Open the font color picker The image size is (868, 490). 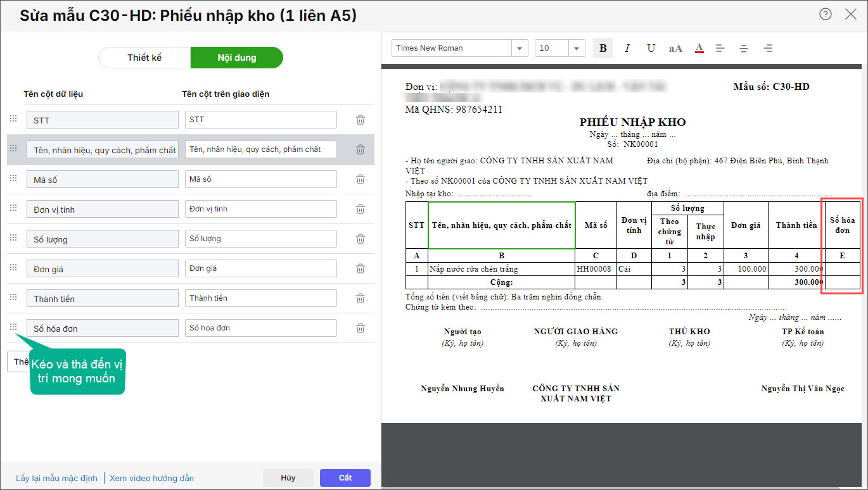tap(699, 48)
